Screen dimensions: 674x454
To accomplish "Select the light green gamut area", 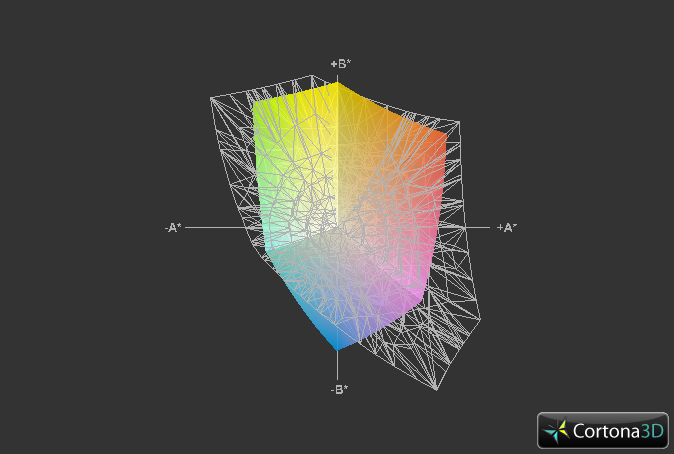I will [x=275, y=160].
